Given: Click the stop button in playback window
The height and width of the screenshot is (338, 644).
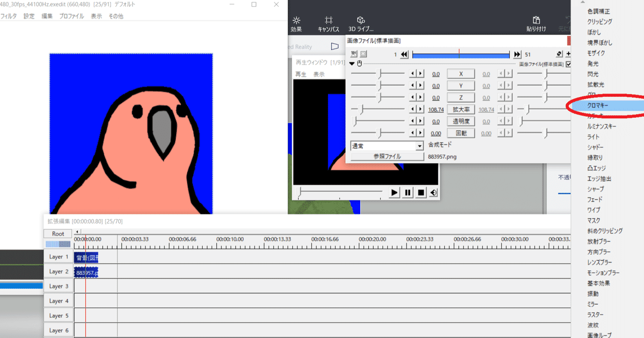Looking at the screenshot, I should point(421,192).
